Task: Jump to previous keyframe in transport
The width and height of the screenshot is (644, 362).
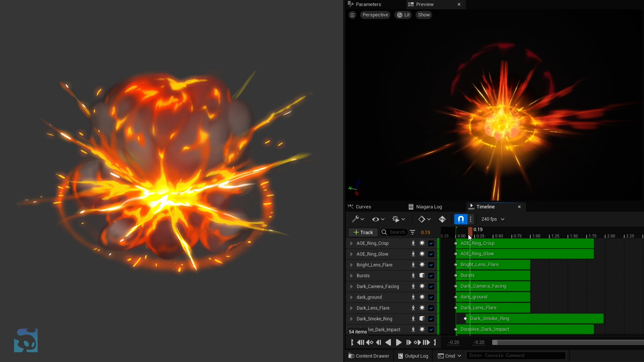Action: point(370,342)
